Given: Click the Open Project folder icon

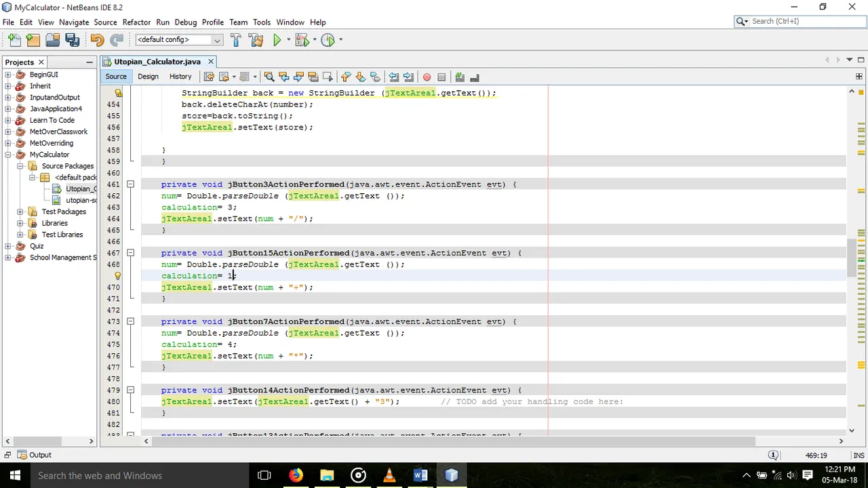Looking at the screenshot, I should click(x=52, y=40).
